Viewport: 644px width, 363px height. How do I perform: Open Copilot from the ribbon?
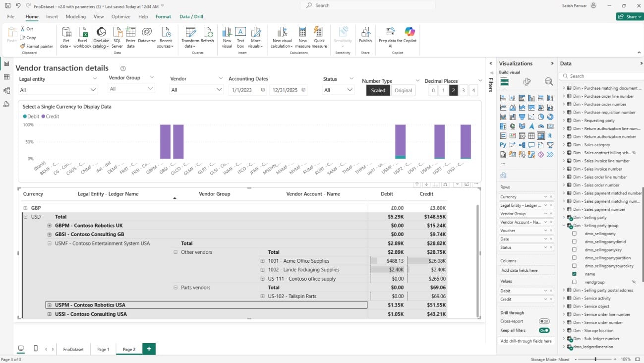pyautogui.click(x=410, y=32)
